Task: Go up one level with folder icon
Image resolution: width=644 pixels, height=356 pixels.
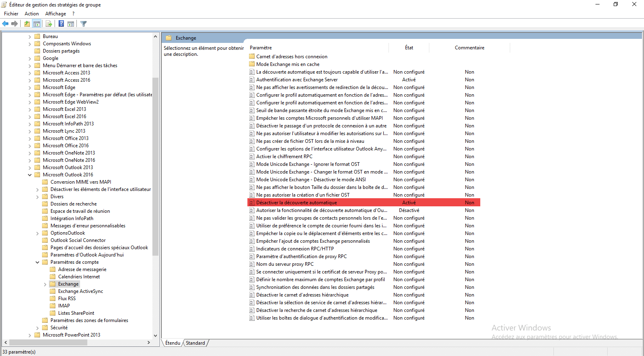Action: tap(27, 24)
